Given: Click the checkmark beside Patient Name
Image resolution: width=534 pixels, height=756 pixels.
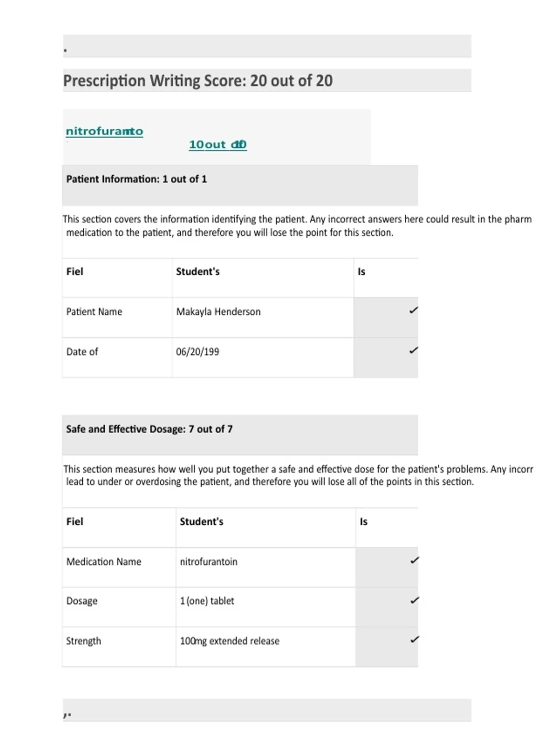Looking at the screenshot, I should [x=413, y=310].
